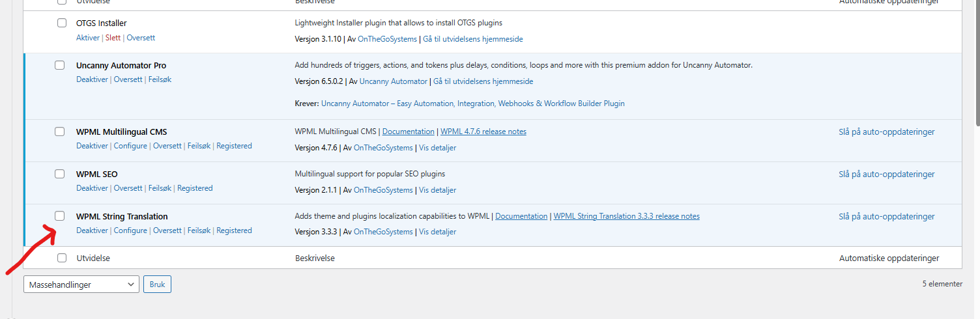Click Oversett under WPML String Translation
The image size is (980, 319).
(x=167, y=230)
